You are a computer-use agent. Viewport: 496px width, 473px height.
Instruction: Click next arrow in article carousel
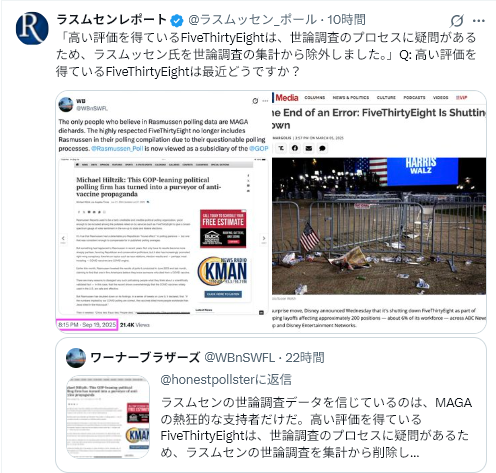click(x=264, y=239)
